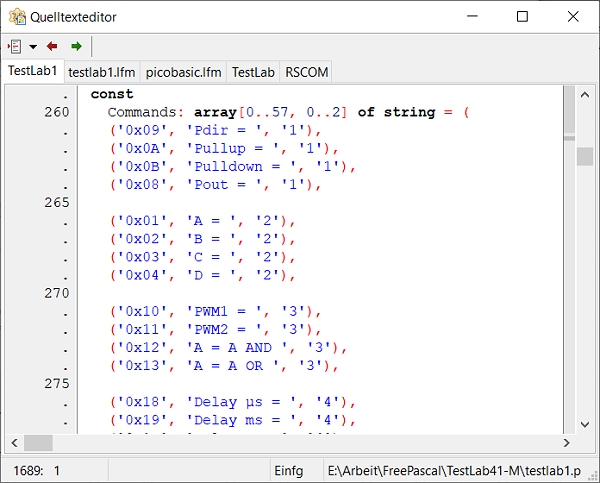Go to the RSCOM tab
This screenshot has height=483, width=600.
306,72
